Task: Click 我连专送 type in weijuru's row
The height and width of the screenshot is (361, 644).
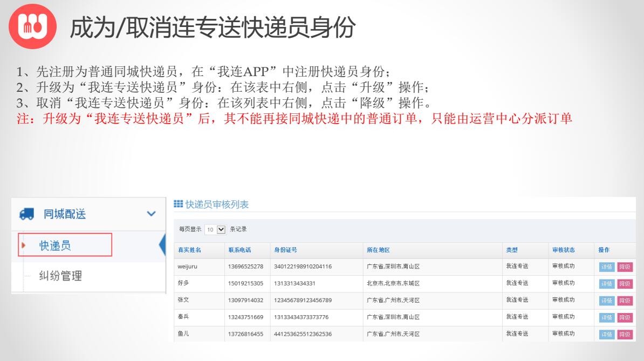Action: point(517,266)
